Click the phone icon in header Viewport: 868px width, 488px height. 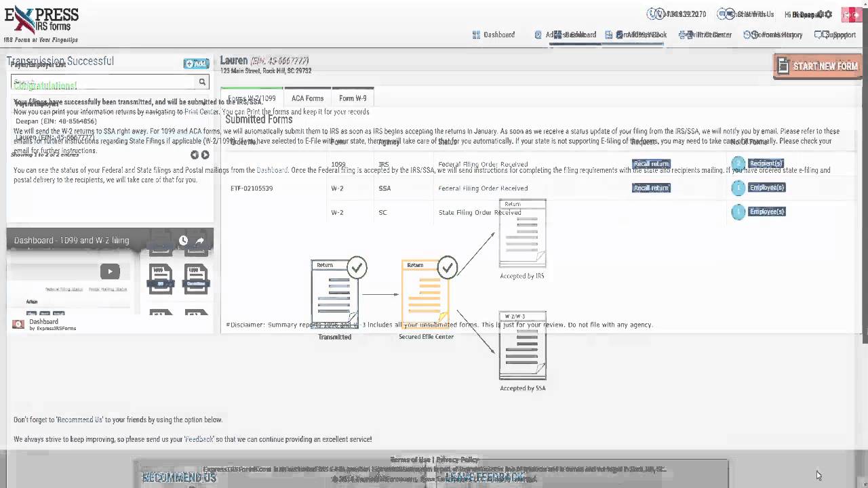(x=655, y=14)
